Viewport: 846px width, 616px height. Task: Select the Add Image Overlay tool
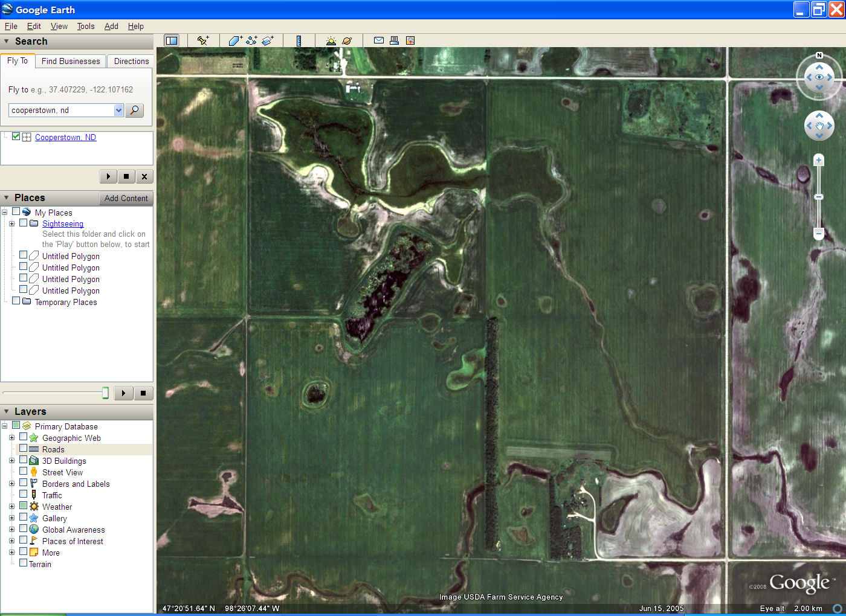[268, 40]
